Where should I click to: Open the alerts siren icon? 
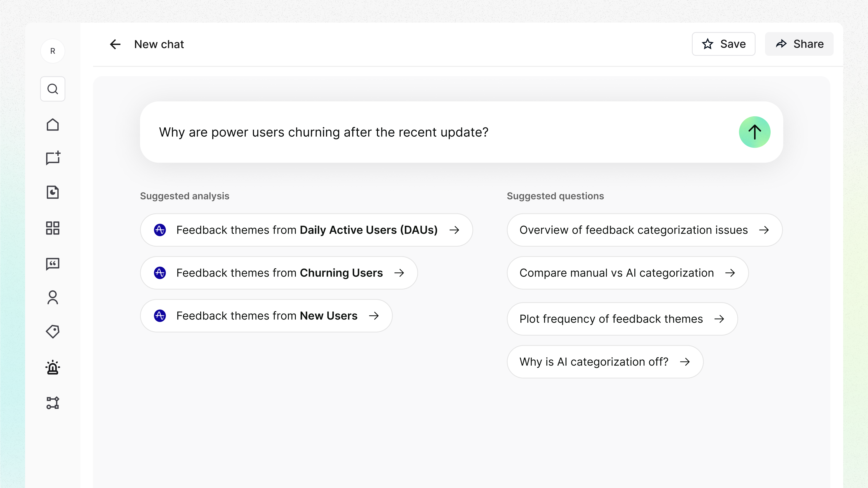coord(53,367)
